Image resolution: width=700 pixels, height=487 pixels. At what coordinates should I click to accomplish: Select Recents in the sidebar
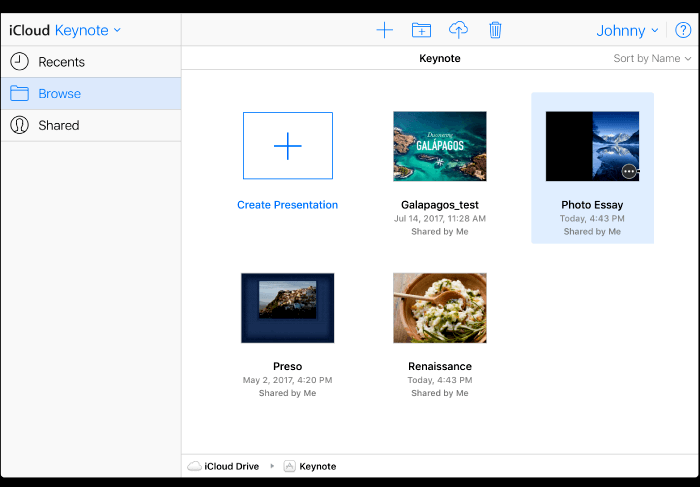pyautogui.click(x=91, y=62)
